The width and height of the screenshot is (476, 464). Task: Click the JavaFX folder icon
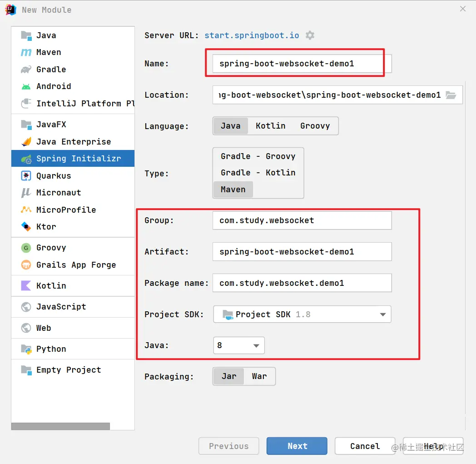[26, 125]
